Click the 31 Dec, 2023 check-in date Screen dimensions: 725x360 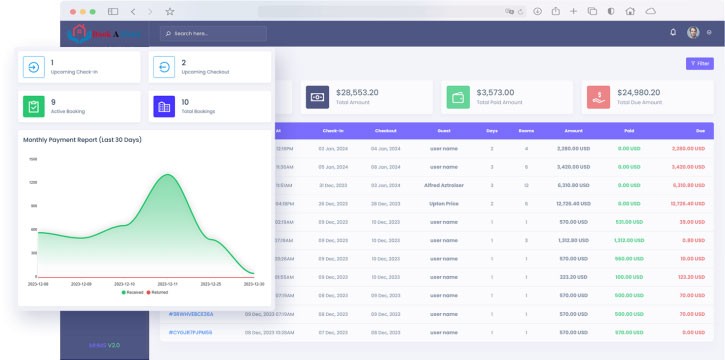[333, 185]
